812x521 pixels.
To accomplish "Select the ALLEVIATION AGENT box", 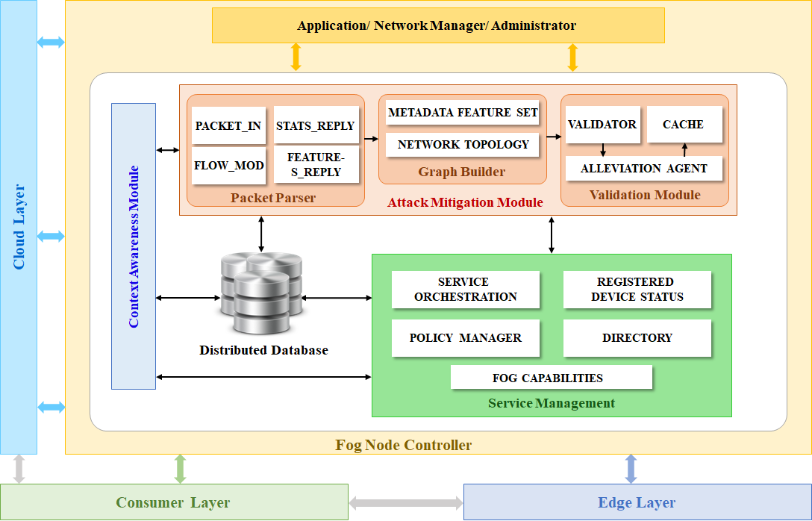I will click(x=643, y=168).
